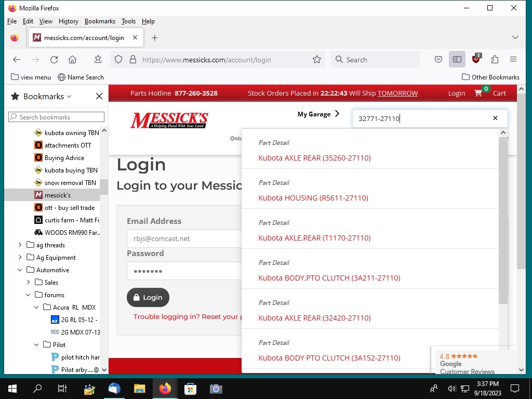Screen dimensions: 532x399
Task: Click the TOMORROW shipping link
Action: [x=397, y=94]
